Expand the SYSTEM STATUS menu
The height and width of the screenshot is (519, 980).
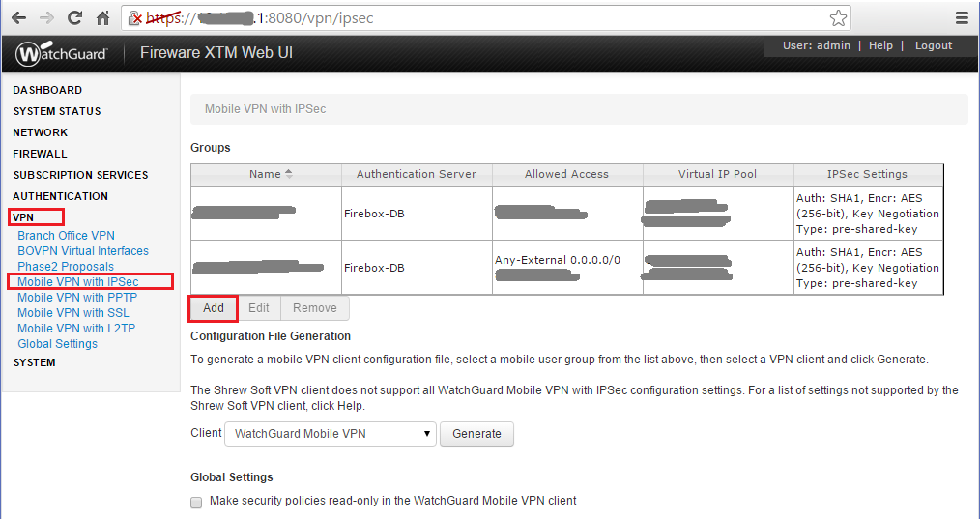[57, 111]
